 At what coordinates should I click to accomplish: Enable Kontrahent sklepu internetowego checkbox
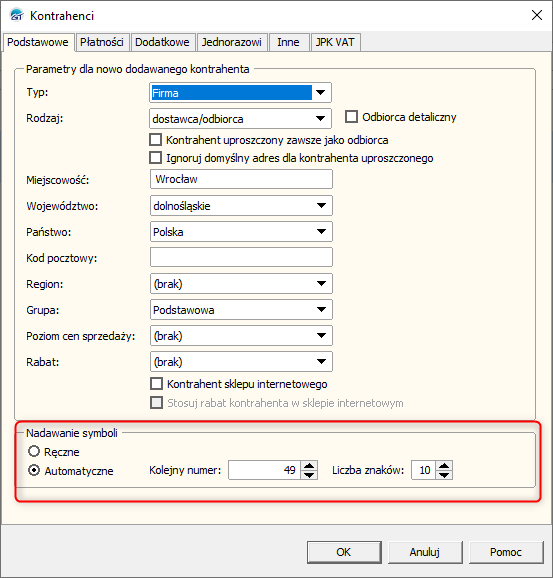[x=157, y=384]
